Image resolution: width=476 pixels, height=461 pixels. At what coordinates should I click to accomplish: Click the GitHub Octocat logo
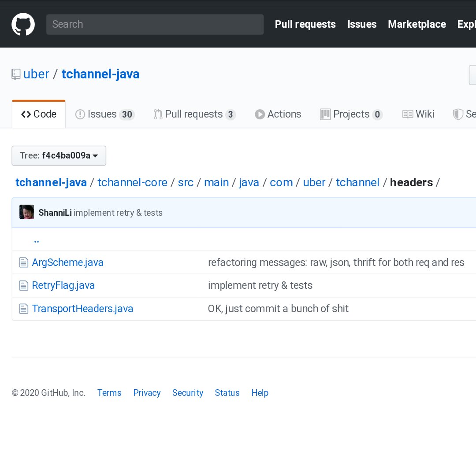[23, 24]
